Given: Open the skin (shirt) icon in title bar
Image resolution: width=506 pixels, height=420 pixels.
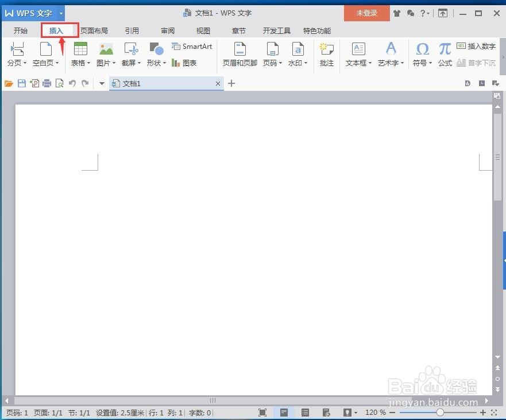Looking at the screenshot, I should coord(397,13).
